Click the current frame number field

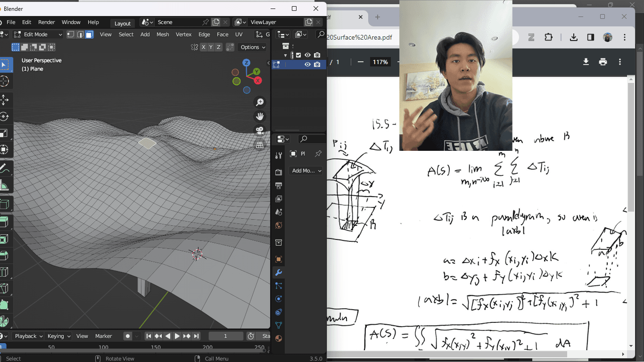coord(225,336)
